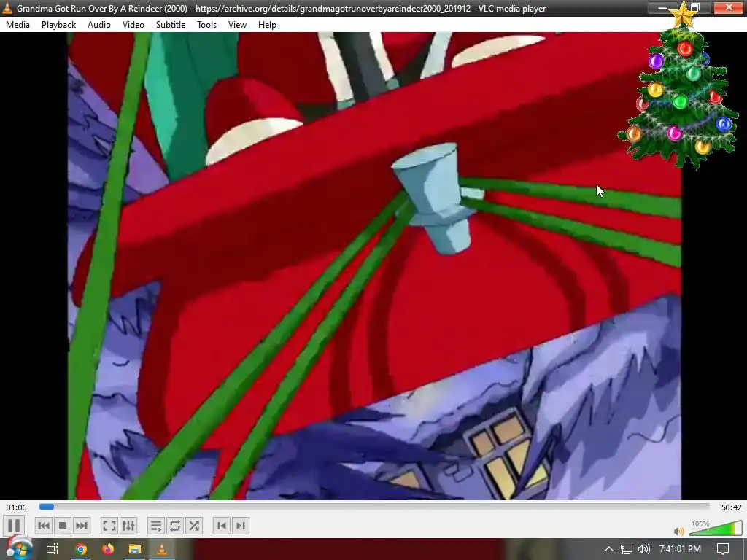Open the Audio menu
Image resolution: width=747 pixels, height=560 pixels.
(99, 25)
